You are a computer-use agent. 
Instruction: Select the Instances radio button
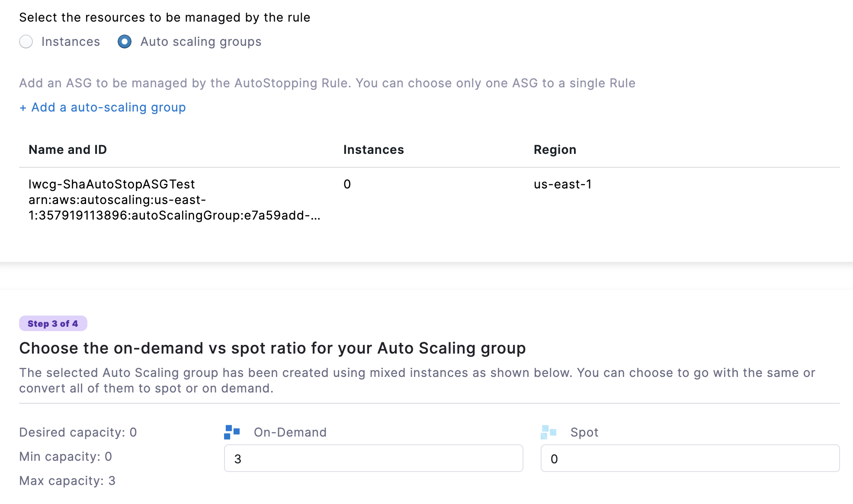click(x=26, y=42)
